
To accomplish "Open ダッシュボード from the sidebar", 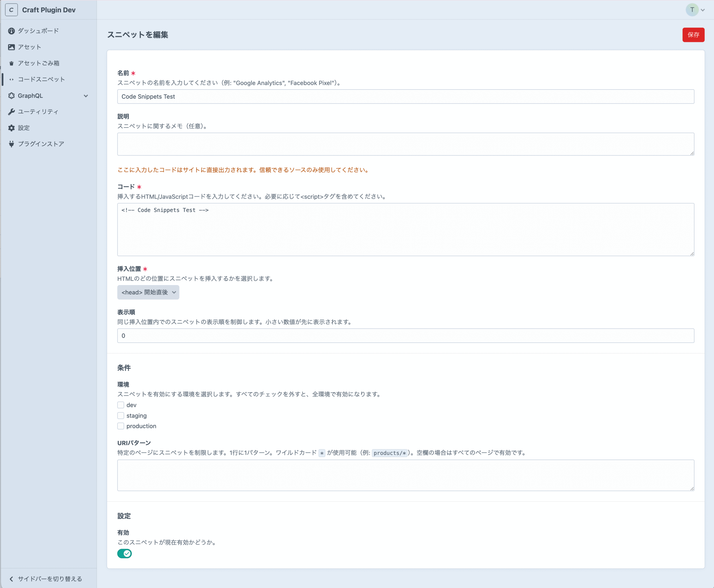I will (38, 31).
